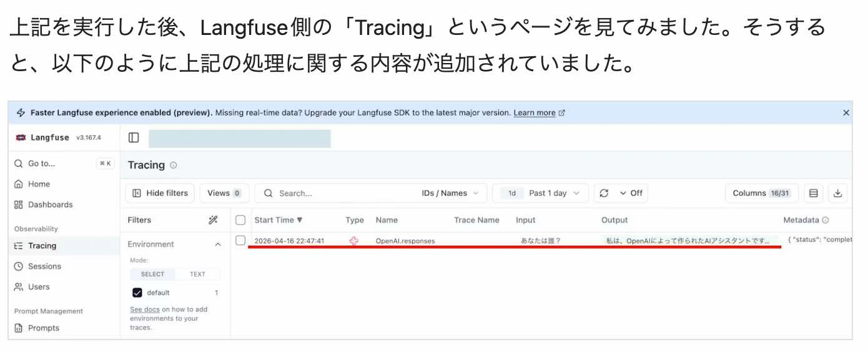Open the Columns 16/31 selector
868x352 pixels.
coord(761,193)
